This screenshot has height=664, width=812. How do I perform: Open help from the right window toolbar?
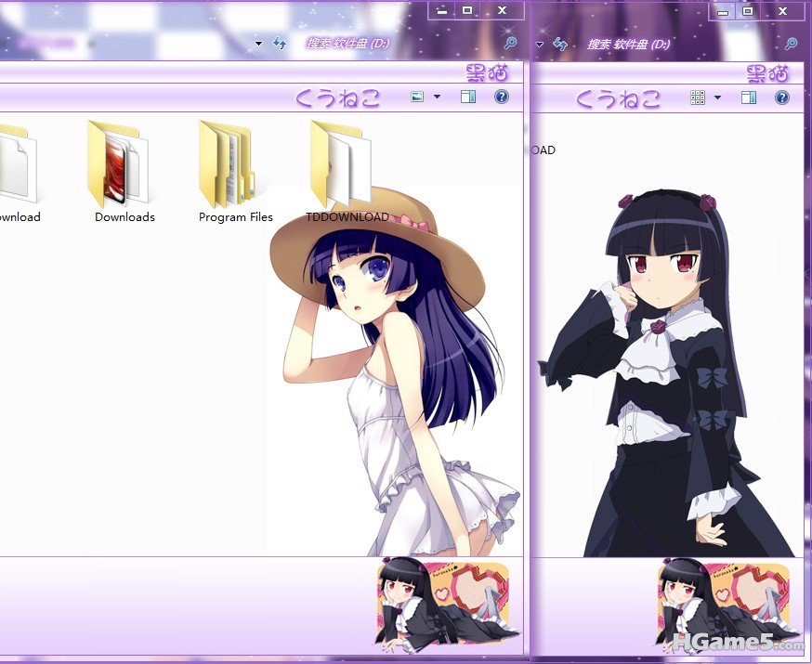click(x=781, y=97)
